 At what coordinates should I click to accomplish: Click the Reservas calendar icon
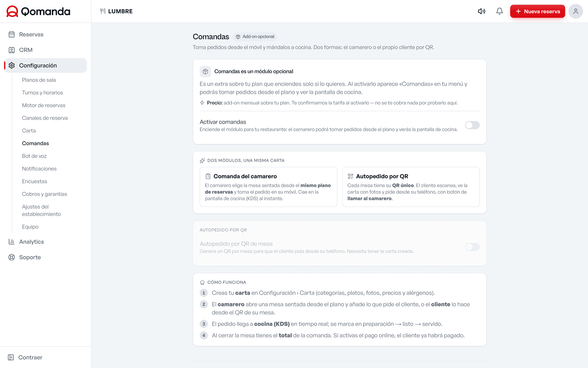coord(12,34)
